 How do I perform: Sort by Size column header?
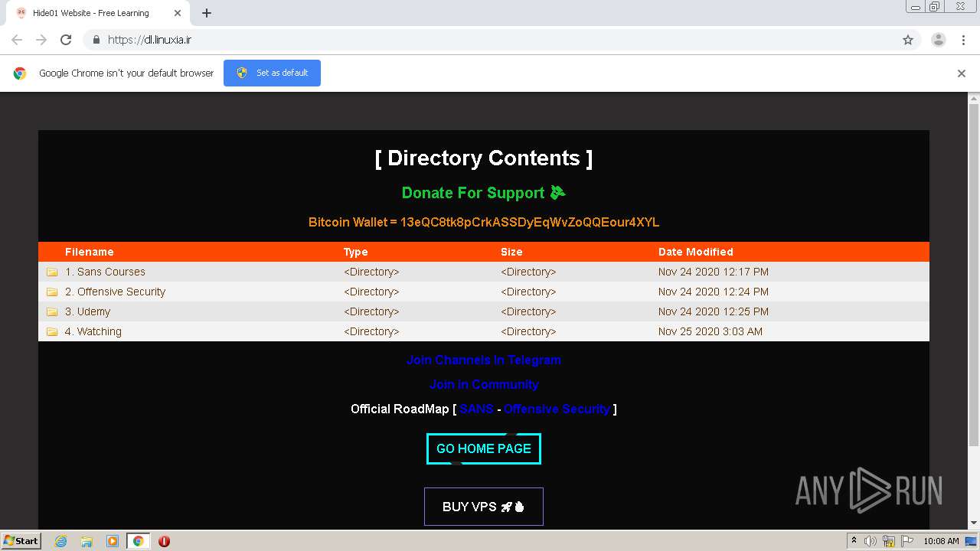(x=511, y=252)
